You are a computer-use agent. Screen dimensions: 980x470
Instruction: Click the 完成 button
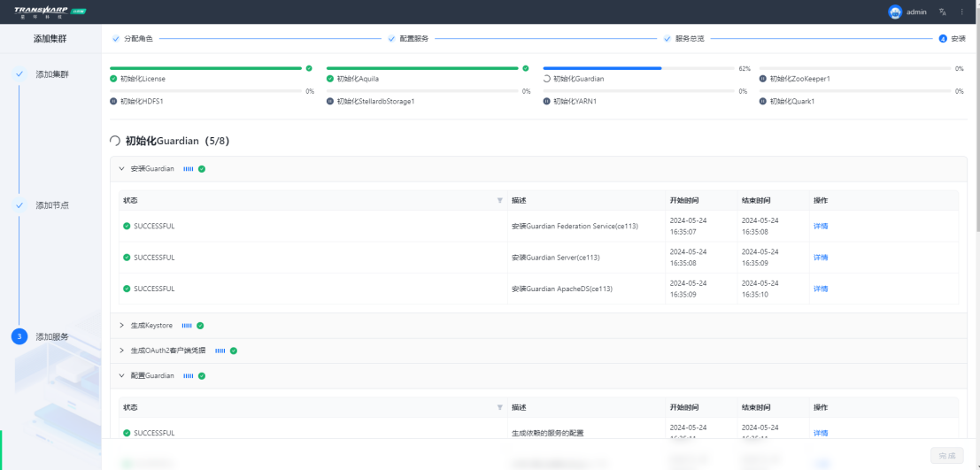click(x=947, y=456)
